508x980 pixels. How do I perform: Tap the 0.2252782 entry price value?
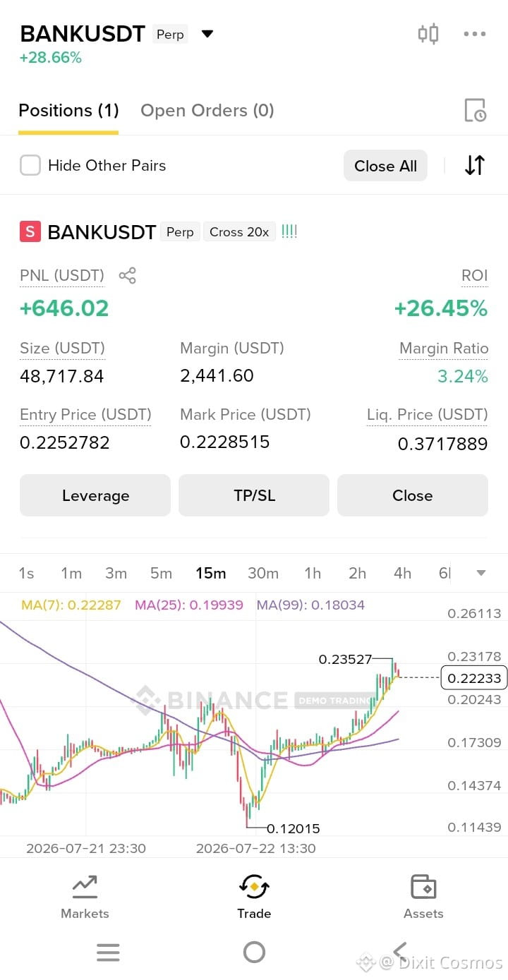point(65,442)
